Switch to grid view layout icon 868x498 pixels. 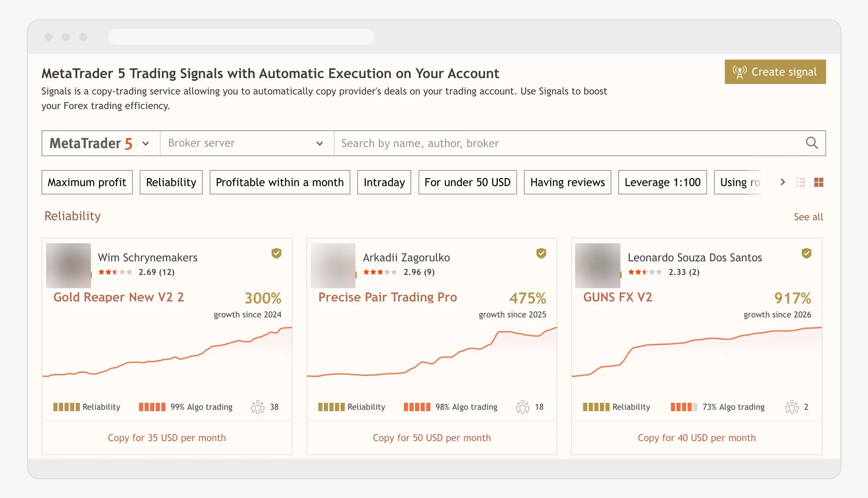(x=818, y=182)
